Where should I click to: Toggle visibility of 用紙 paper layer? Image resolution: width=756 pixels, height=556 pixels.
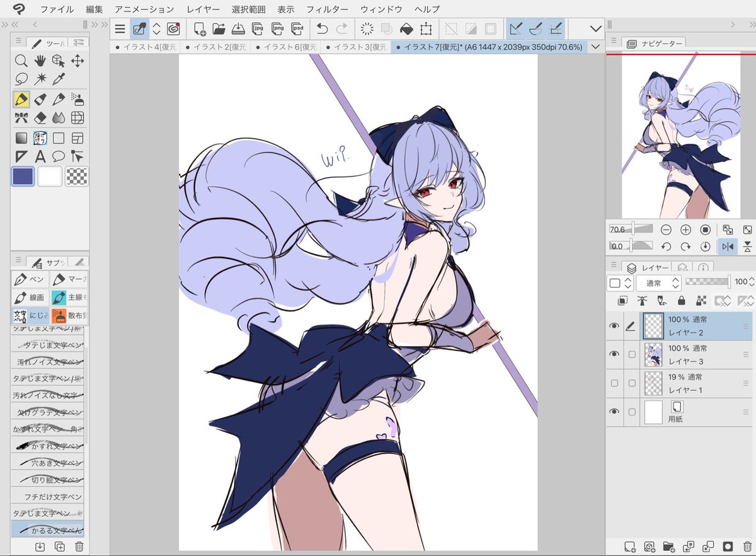point(614,412)
